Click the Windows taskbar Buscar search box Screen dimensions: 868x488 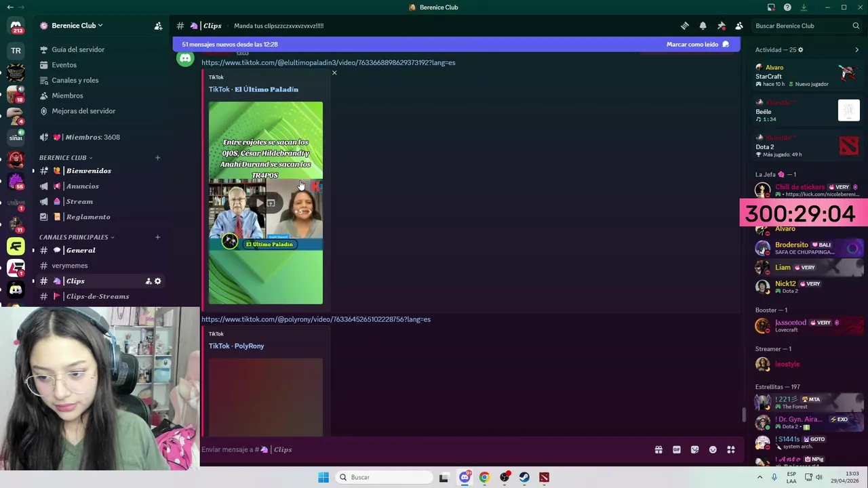click(x=384, y=477)
